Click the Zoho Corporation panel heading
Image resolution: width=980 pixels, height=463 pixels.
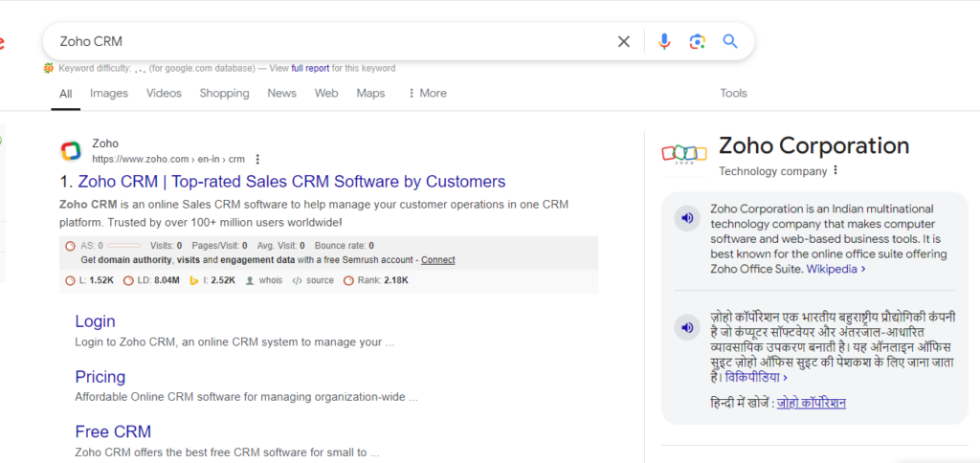point(813,145)
